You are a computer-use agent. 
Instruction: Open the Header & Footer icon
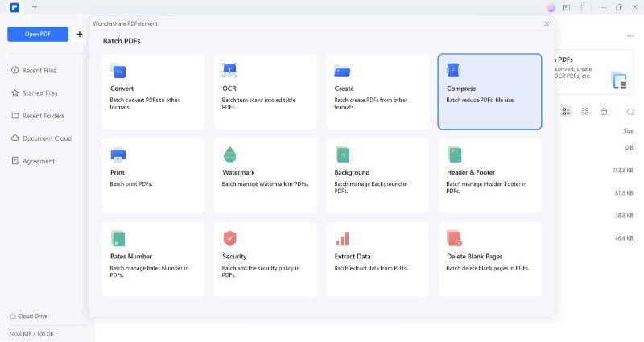pyautogui.click(x=454, y=155)
